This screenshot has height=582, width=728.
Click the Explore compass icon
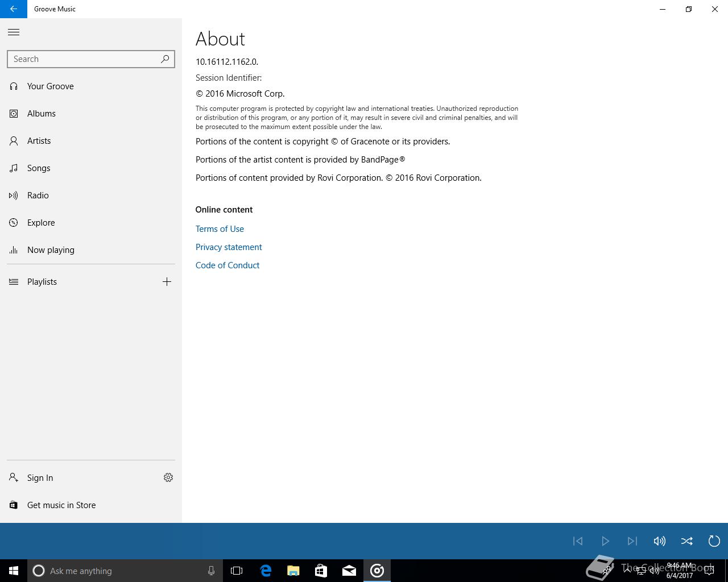[x=14, y=223]
